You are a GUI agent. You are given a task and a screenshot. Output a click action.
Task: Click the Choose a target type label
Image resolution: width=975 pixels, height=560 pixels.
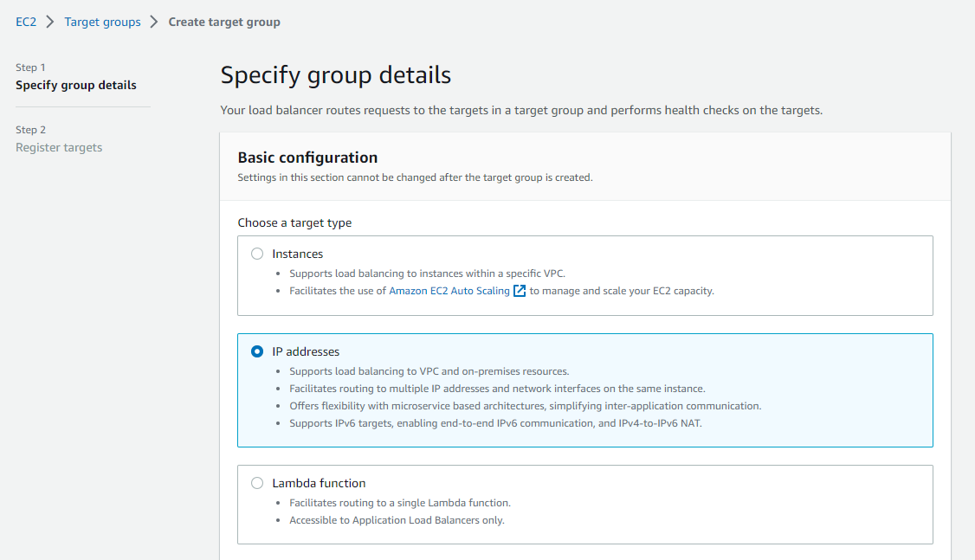(294, 222)
